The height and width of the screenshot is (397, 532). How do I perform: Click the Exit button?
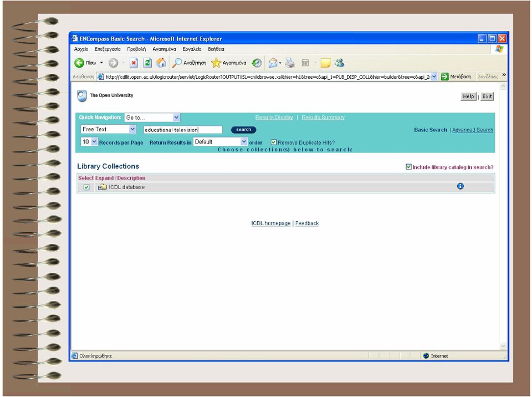point(487,96)
